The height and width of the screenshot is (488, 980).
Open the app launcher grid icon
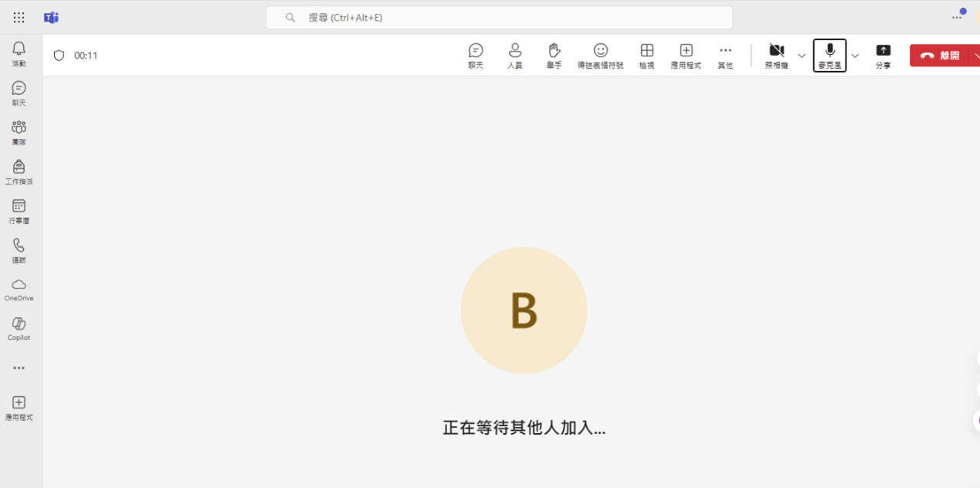point(19,17)
